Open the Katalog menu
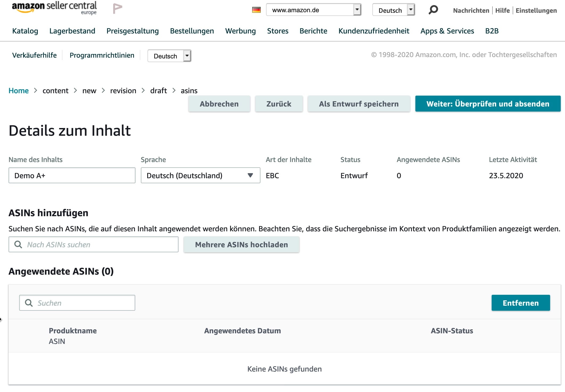This screenshot has width=565, height=392. pos(25,31)
